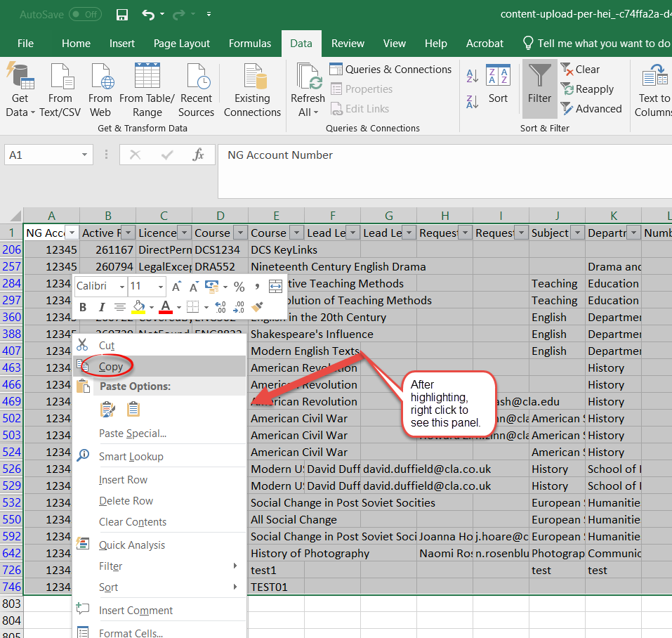Open filter dropdown on NG Account column
672x638 pixels.
point(72,233)
